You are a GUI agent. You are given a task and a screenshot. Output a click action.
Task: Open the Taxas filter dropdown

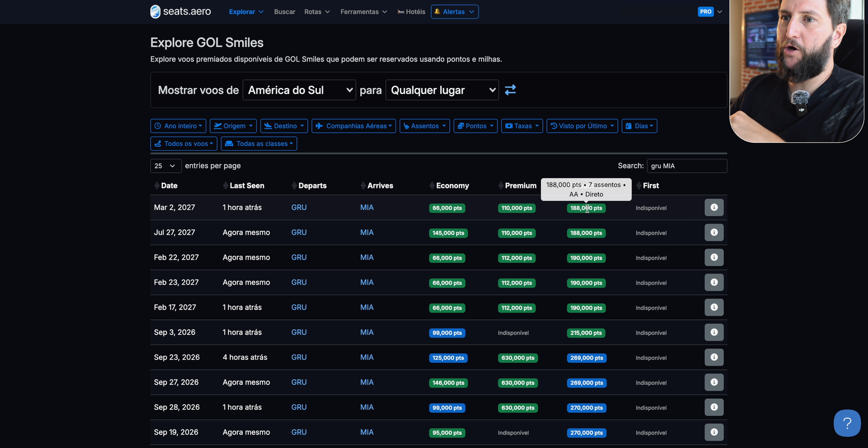[522, 126]
